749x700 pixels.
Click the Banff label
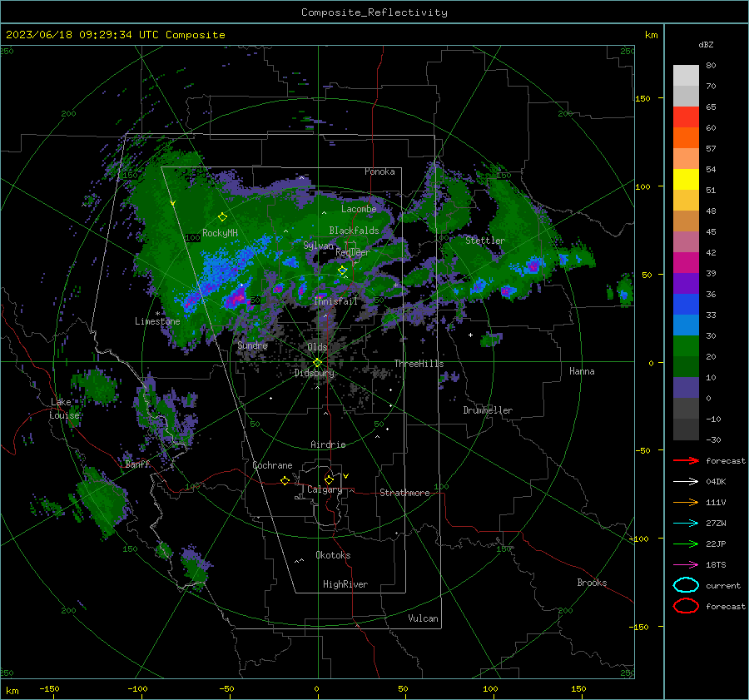[x=137, y=464]
